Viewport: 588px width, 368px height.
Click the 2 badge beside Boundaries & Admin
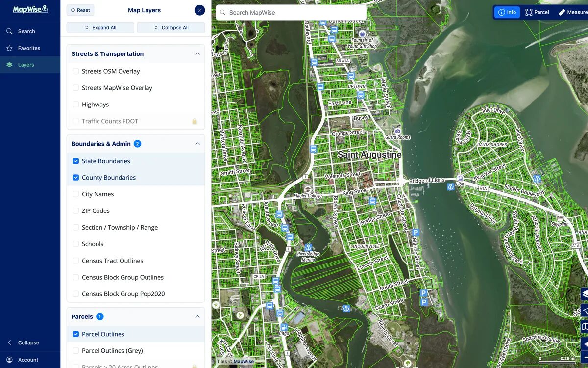pyautogui.click(x=138, y=144)
